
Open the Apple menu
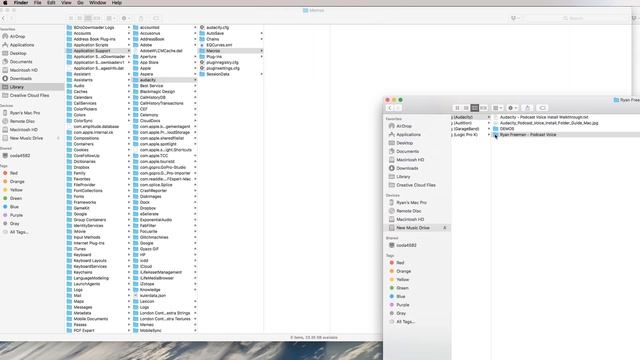click(x=5, y=3)
